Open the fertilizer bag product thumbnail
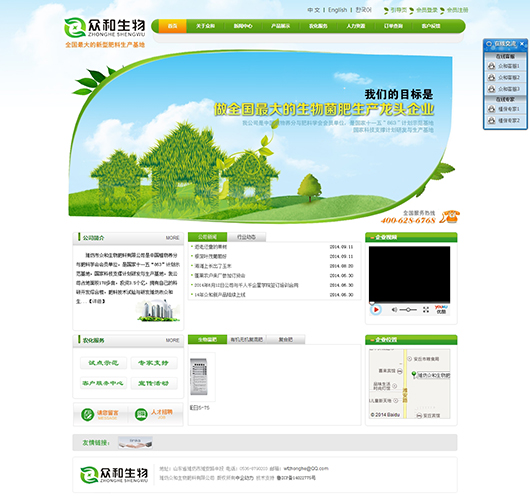Image resolution: width=530 pixels, height=497 pixels. click(x=199, y=377)
